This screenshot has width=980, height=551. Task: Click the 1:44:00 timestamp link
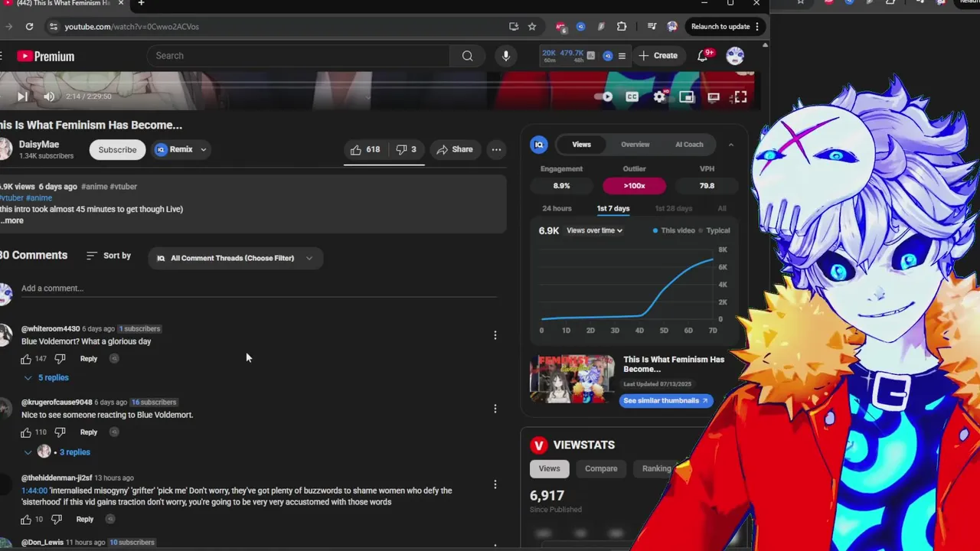(34, 491)
